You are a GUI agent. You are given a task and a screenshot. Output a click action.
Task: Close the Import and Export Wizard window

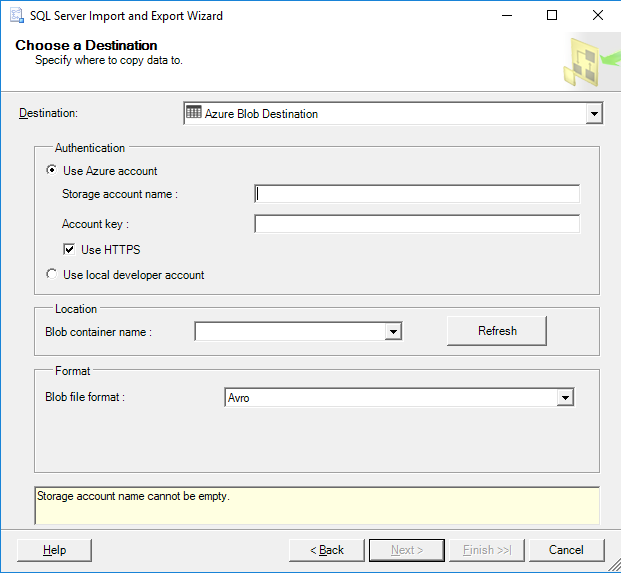coord(597,16)
